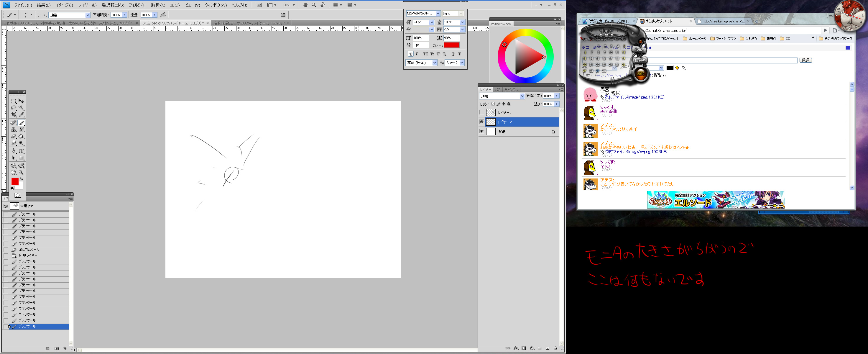Select the Vertical Type tool
The image size is (868, 354).
pos(21,151)
